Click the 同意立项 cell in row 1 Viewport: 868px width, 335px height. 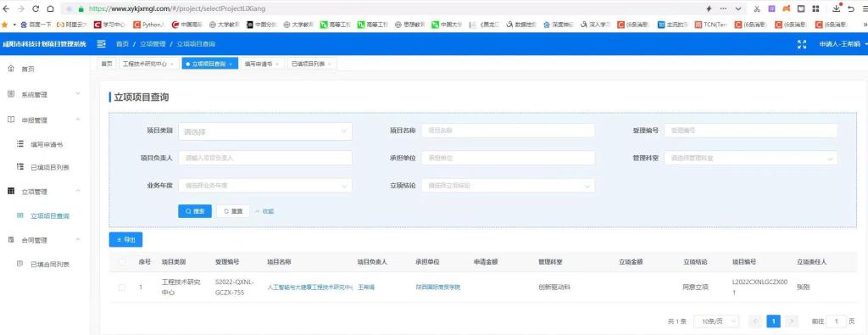pyautogui.click(x=695, y=288)
